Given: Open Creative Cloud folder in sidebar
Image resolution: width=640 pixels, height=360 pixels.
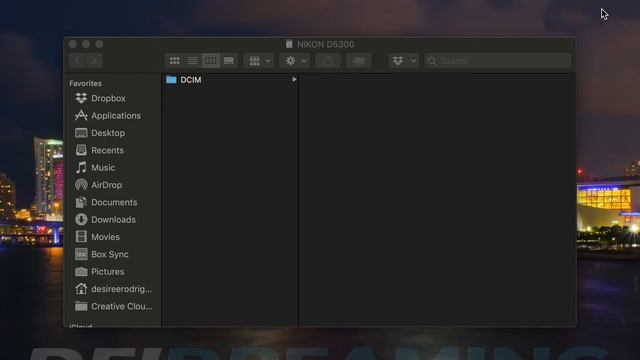Looking at the screenshot, I should (113, 306).
